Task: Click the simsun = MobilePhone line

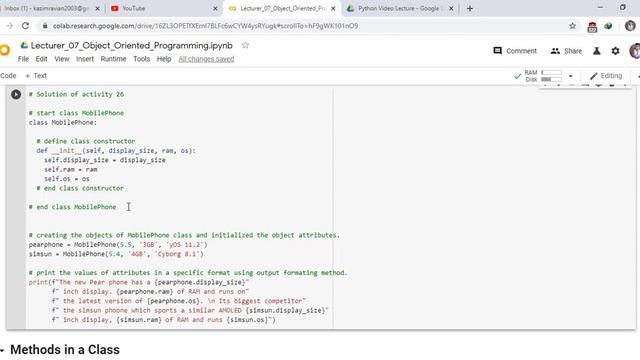Action: 116,254
